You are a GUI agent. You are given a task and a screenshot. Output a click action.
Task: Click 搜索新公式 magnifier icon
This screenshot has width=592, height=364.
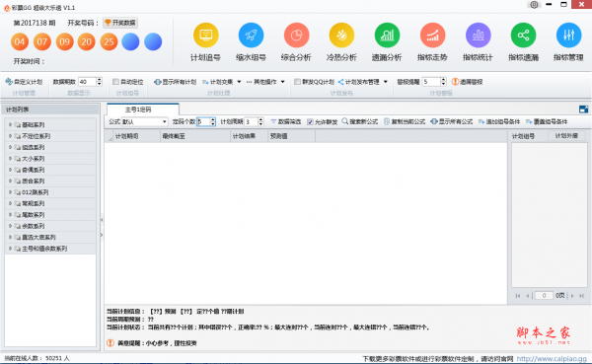pos(344,121)
